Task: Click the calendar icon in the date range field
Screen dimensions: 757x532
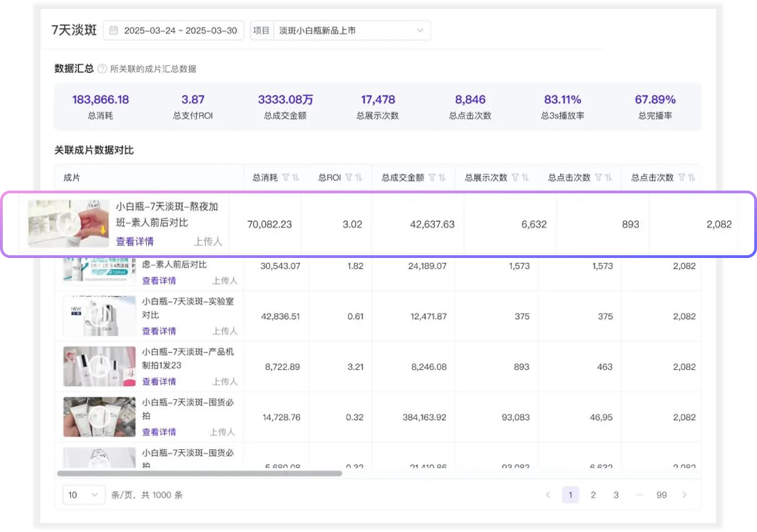Action: tap(113, 31)
